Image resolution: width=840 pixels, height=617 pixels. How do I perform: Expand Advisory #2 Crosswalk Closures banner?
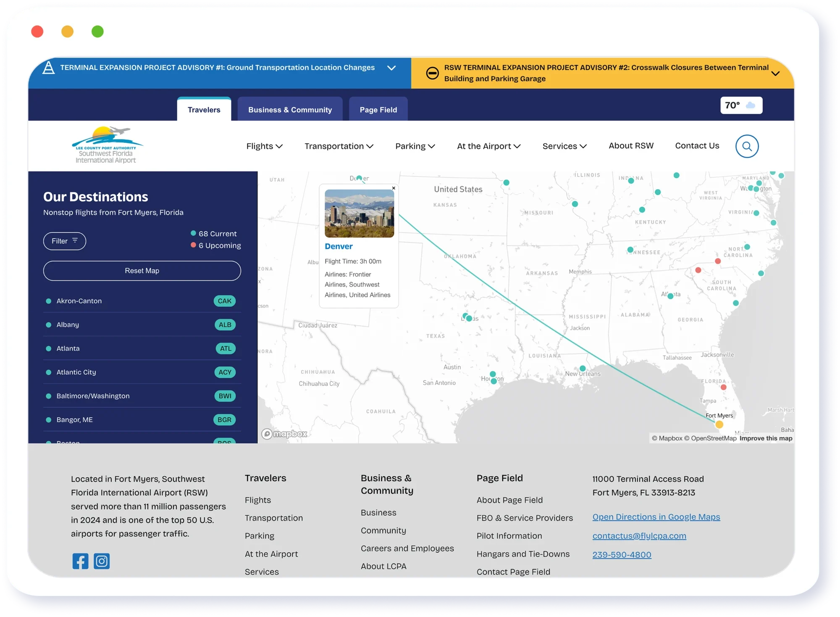coord(603,73)
